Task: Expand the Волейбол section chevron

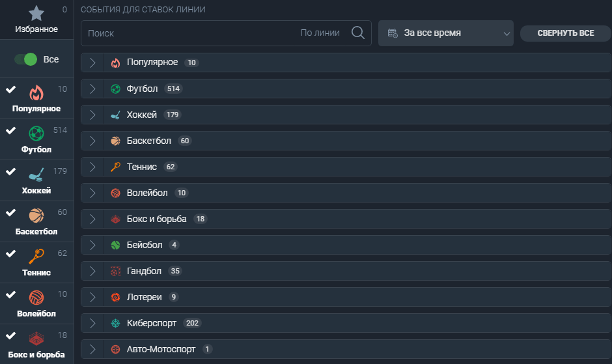Action: pos(92,193)
